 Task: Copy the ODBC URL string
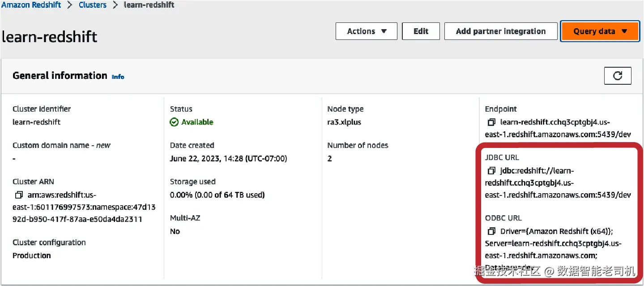491,231
